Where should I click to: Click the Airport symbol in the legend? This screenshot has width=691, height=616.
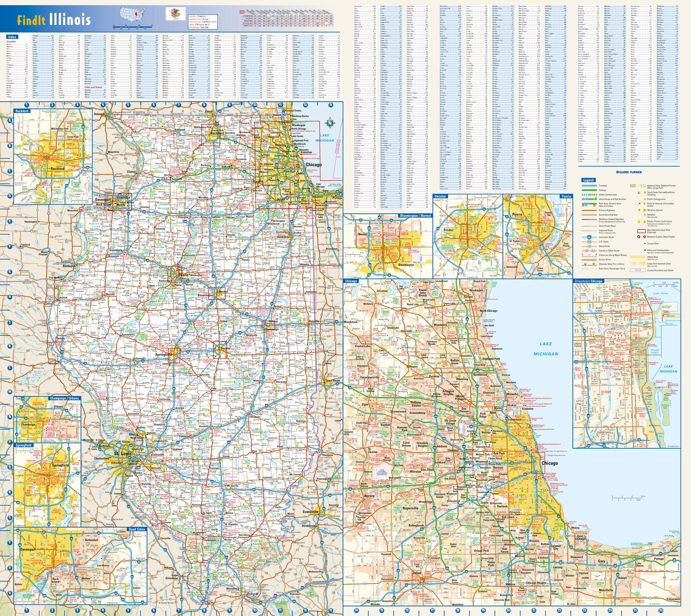click(644, 210)
